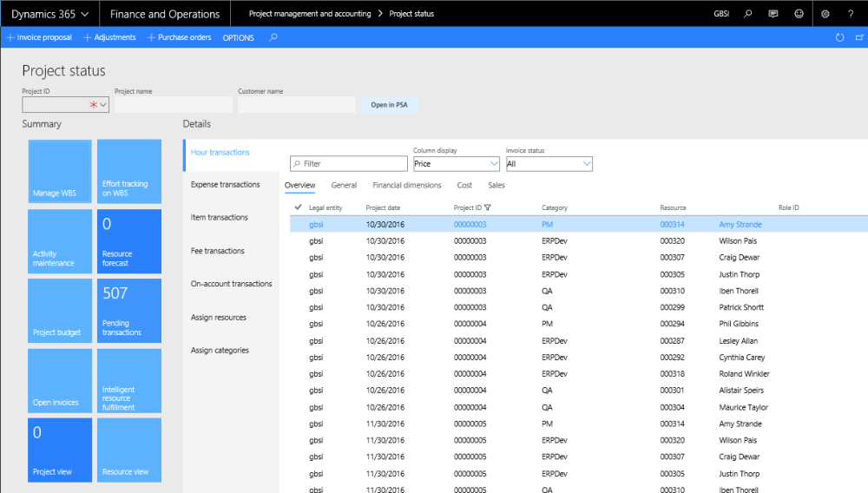Click the smiley feedback icon
Screen dimensions: 868x493
[x=799, y=14]
